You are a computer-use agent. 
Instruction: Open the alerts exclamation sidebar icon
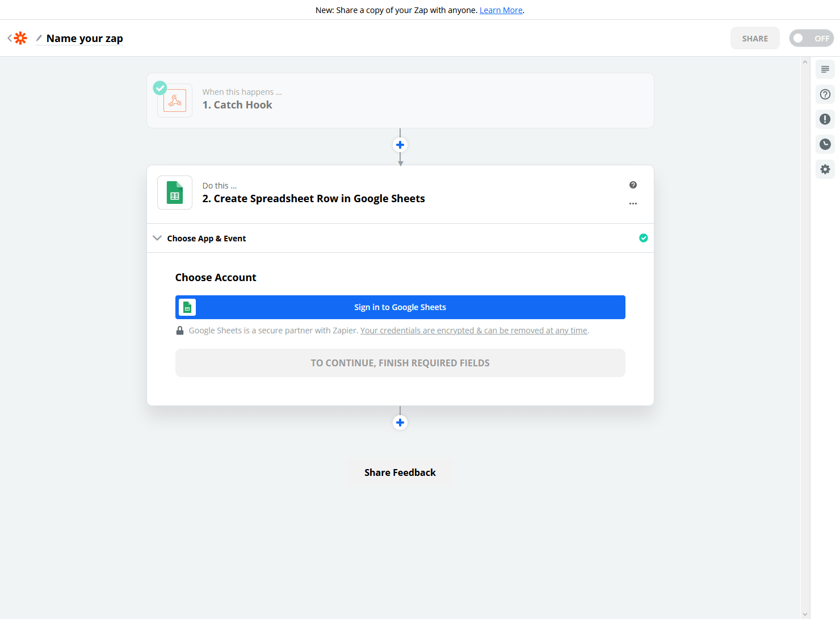(x=825, y=119)
